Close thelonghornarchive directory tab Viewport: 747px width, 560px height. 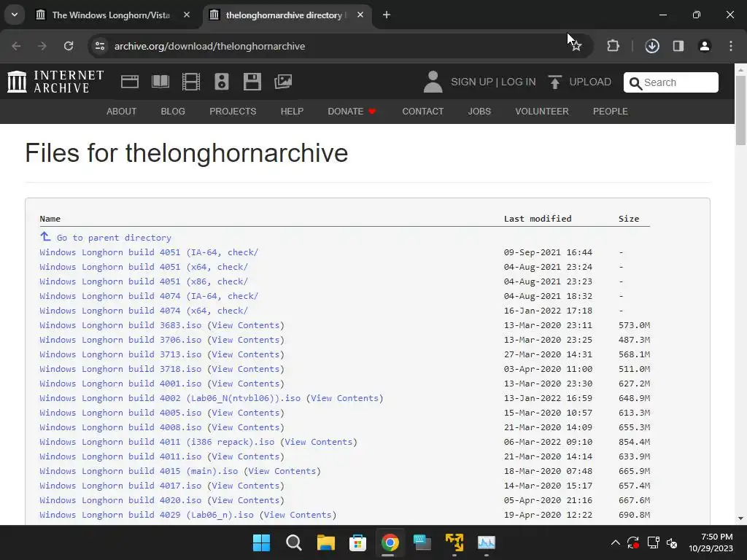pyautogui.click(x=360, y=15)
